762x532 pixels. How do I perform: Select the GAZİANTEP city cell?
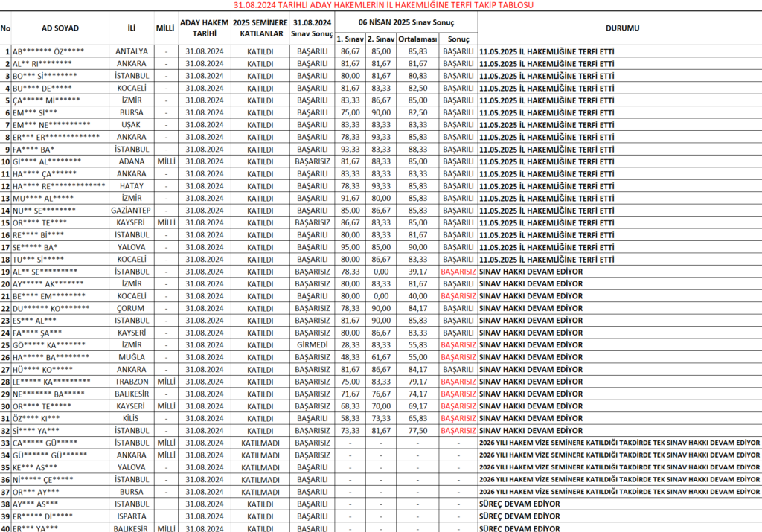pos(131,211)
